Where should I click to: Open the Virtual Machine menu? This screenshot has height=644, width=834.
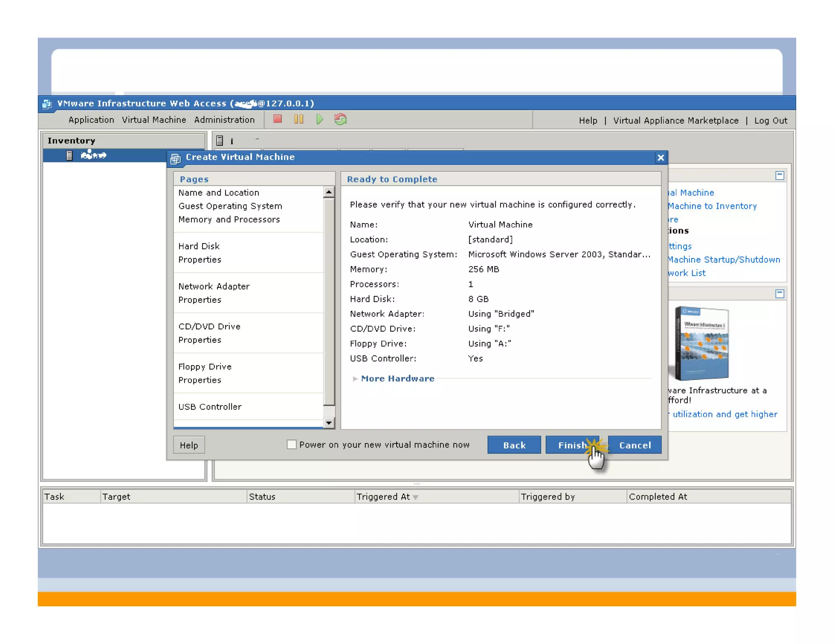(x=154, y=120)
